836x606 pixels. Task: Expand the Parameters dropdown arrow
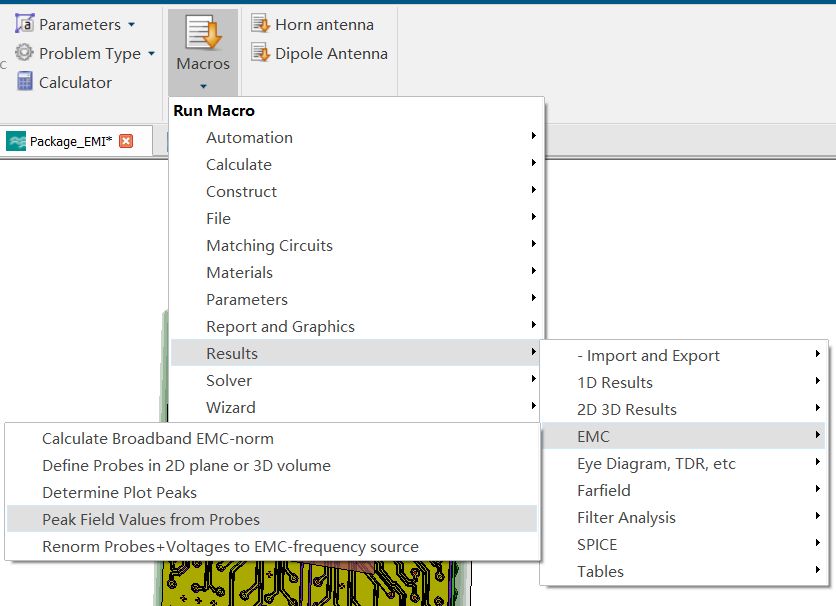tap(132, 25)
